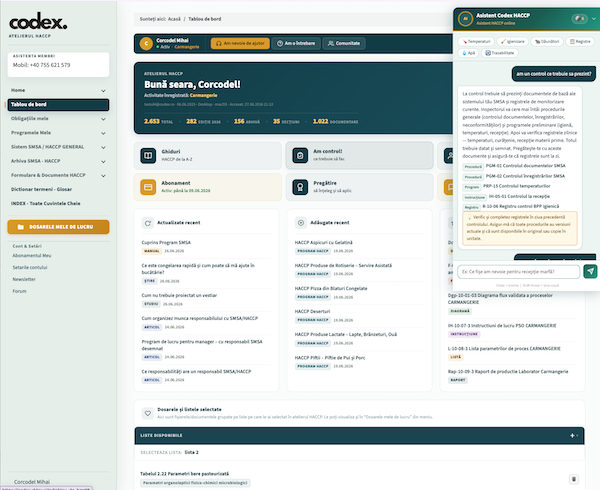Collapse the Asistent Codex HACCP chat panel
Viewport: 600px width, 490px height.
[593, 18]
